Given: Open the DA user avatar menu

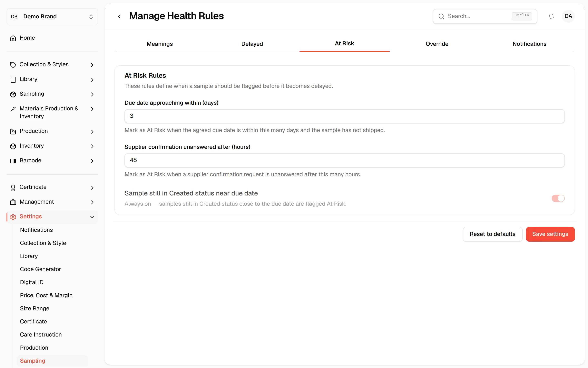Looking at the screenshot, I should [568, 16].
